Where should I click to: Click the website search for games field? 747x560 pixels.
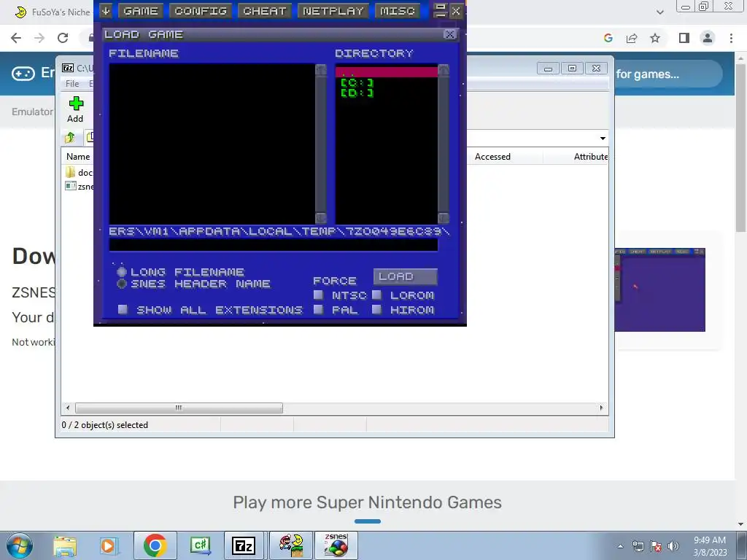667,74
